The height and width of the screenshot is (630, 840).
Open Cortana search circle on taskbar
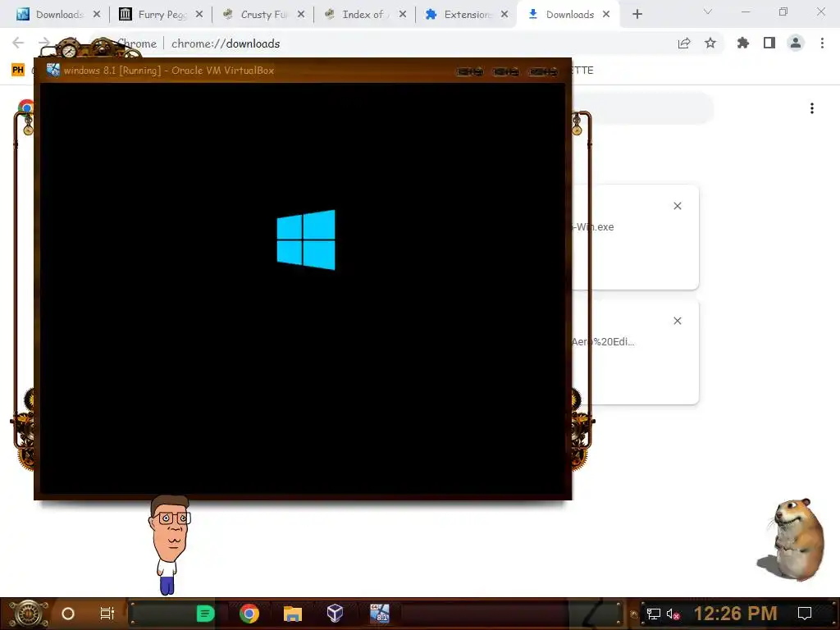click(x=68, y=614)
